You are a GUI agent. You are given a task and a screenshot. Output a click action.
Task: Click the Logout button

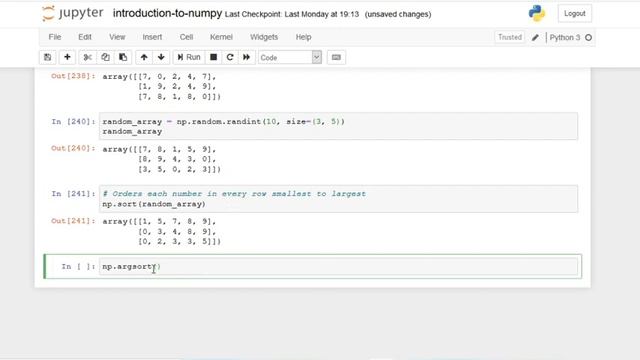click(575, 13)
